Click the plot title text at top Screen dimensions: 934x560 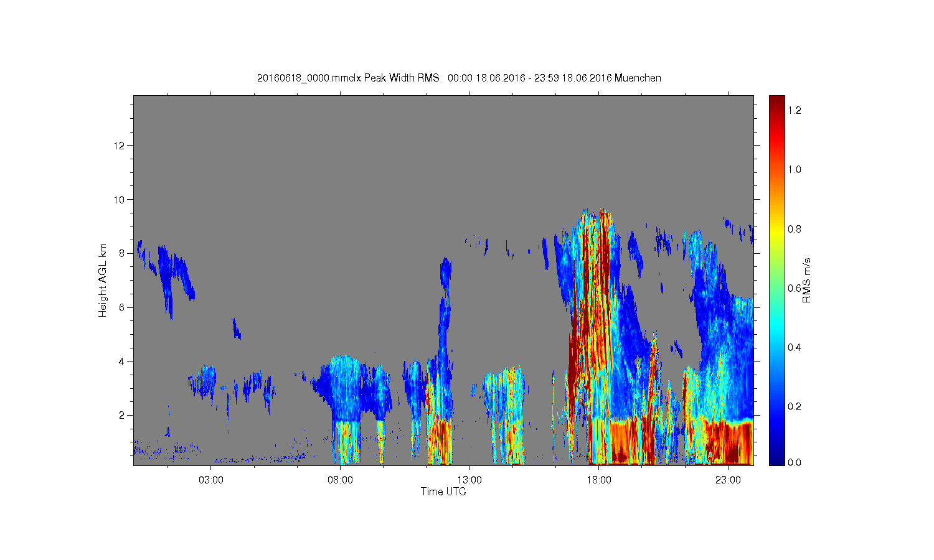pos(459,78)
